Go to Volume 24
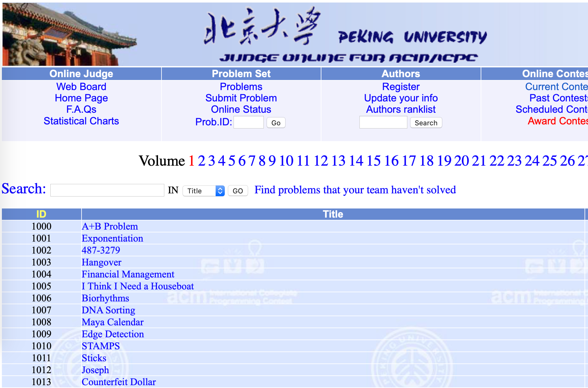This screenshot has height=388, width=588. coord(532,161)
